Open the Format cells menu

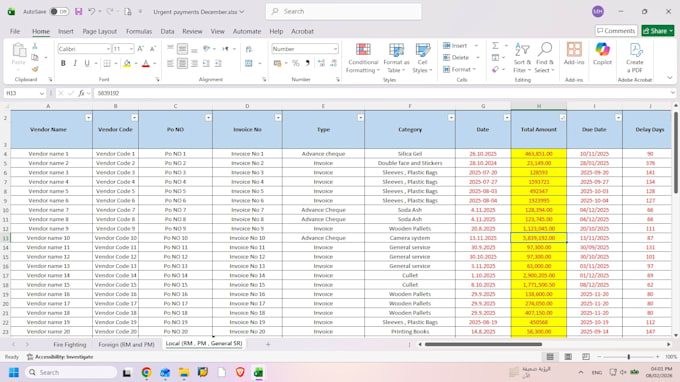pos(459,69)
